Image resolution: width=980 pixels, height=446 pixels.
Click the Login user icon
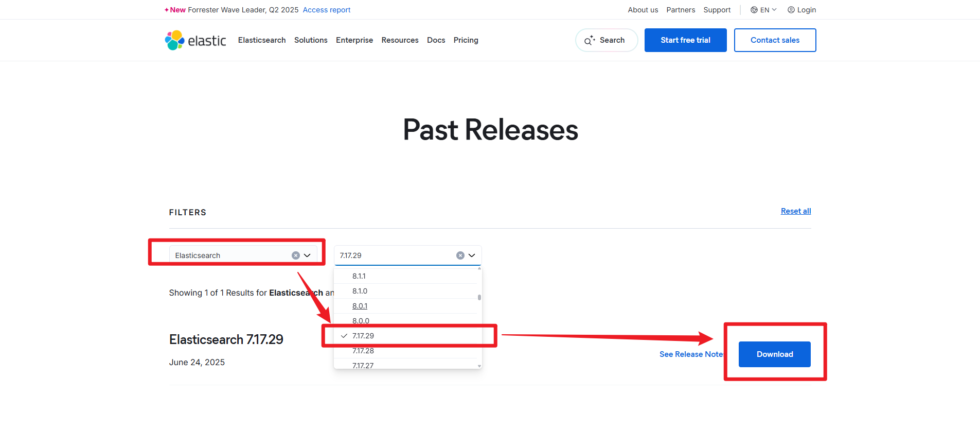[x=791, y=10]
